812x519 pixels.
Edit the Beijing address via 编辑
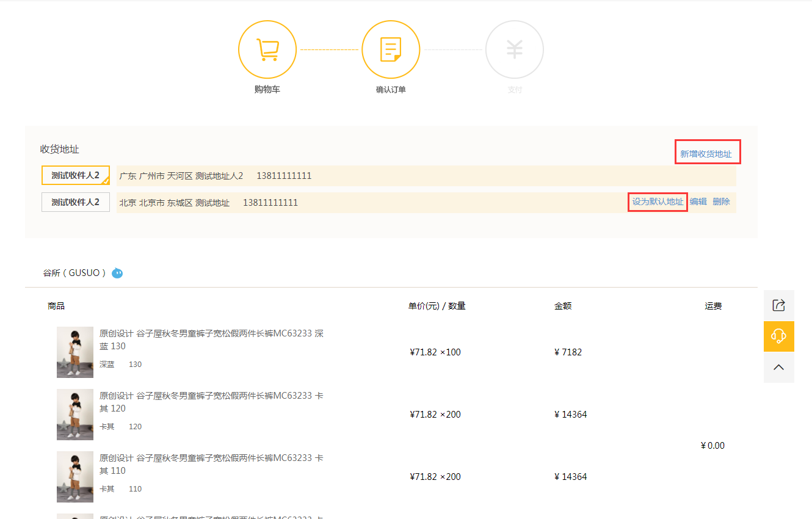(x=698, y=201)
